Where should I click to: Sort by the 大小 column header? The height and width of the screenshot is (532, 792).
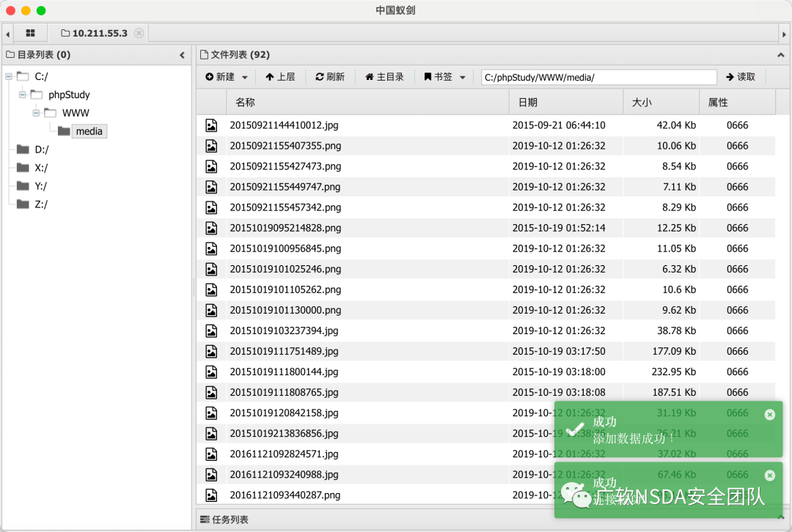(x=661, y=103)
